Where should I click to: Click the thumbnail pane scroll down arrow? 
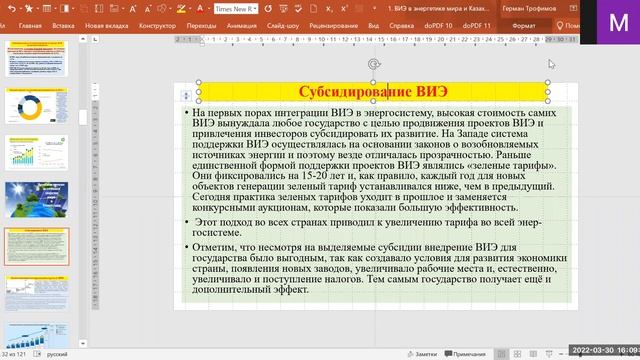click(x=83, y=343)
